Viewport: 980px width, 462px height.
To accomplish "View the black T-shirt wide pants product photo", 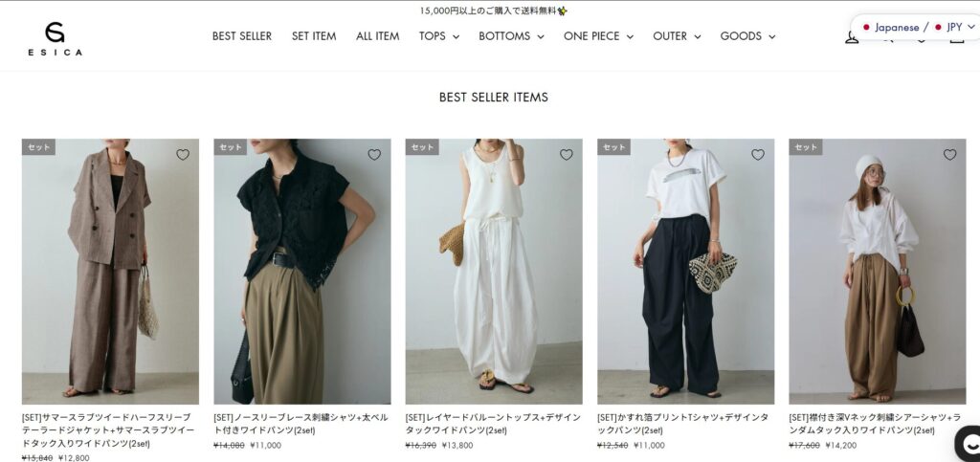I will pyautogui.click(x=685, y=272).
